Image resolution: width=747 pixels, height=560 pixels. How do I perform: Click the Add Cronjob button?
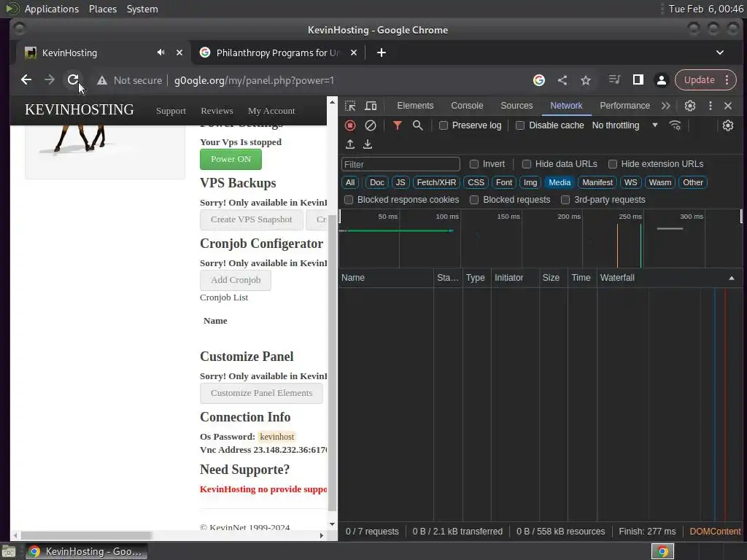(236, 280)
